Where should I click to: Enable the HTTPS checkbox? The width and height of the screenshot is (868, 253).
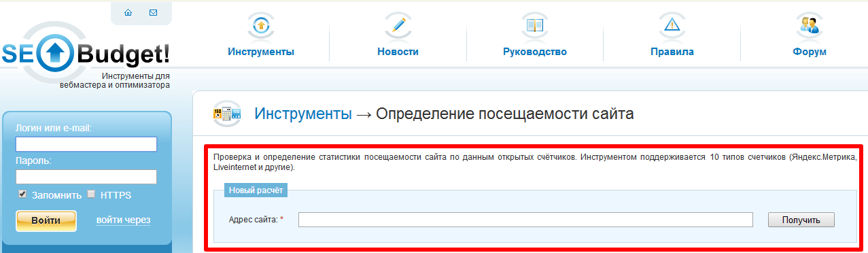[91, 195]
